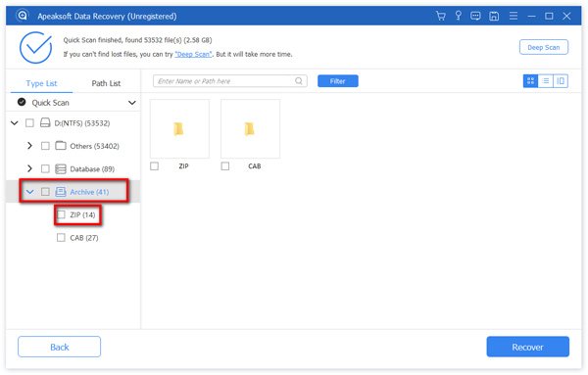
Task: Collapse the Archive tree node
Action: pyautogui.click(x=29, y=192)
